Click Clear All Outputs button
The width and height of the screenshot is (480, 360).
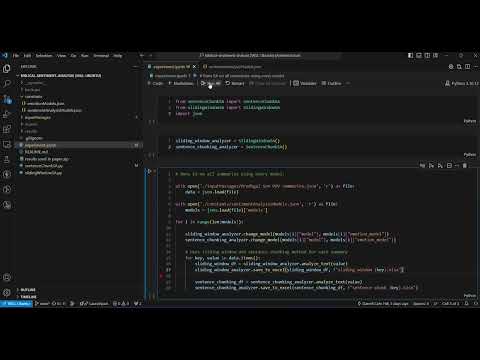click(x=267, y=83)
